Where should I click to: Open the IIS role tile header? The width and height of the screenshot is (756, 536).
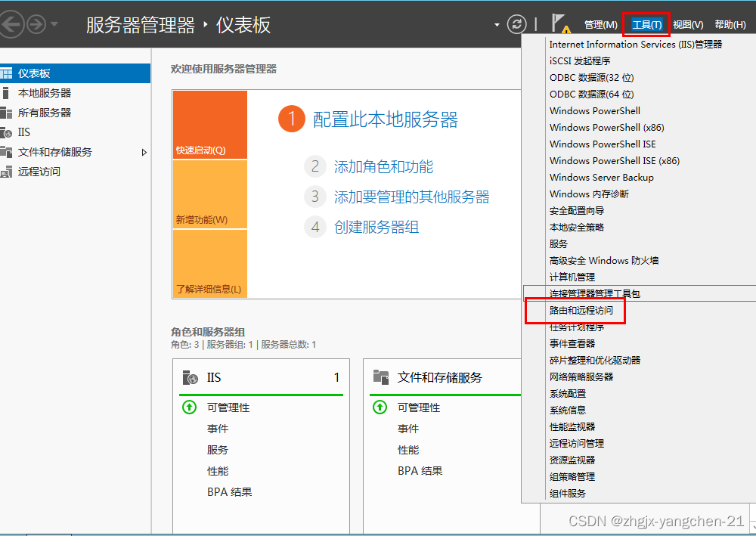[x=261, y=377]
